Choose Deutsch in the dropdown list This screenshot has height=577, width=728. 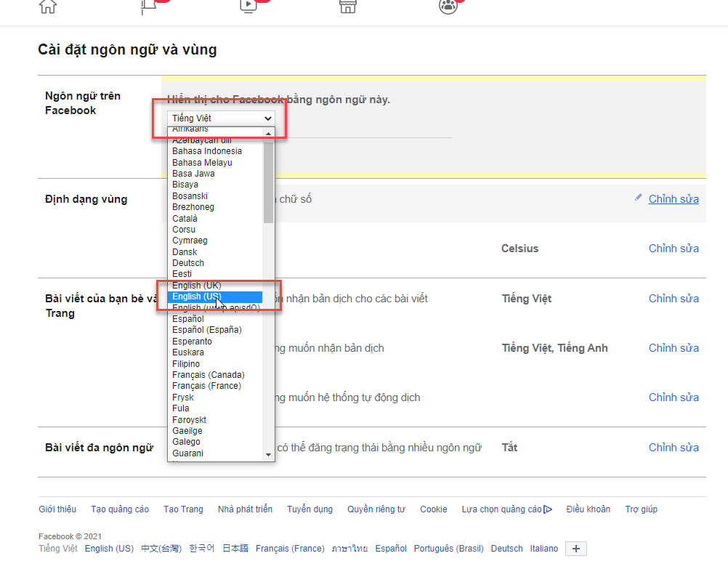click(x=188, y=263)
